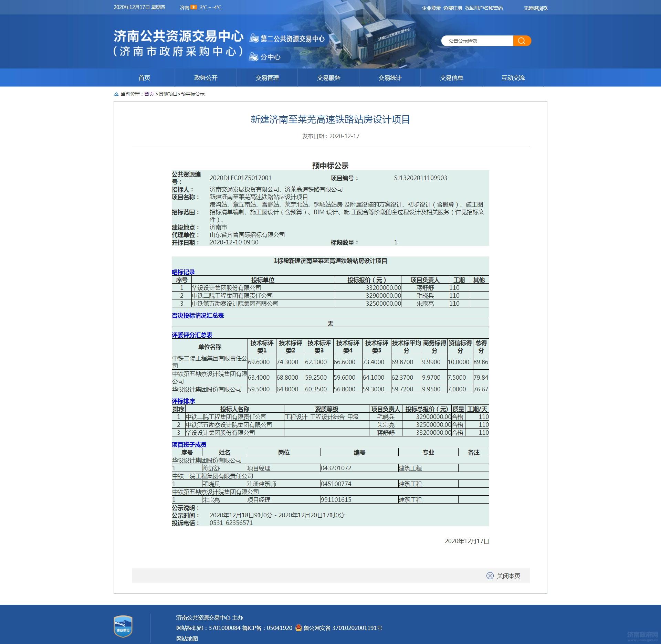Click the 首页 breadcrumb link

149,94
